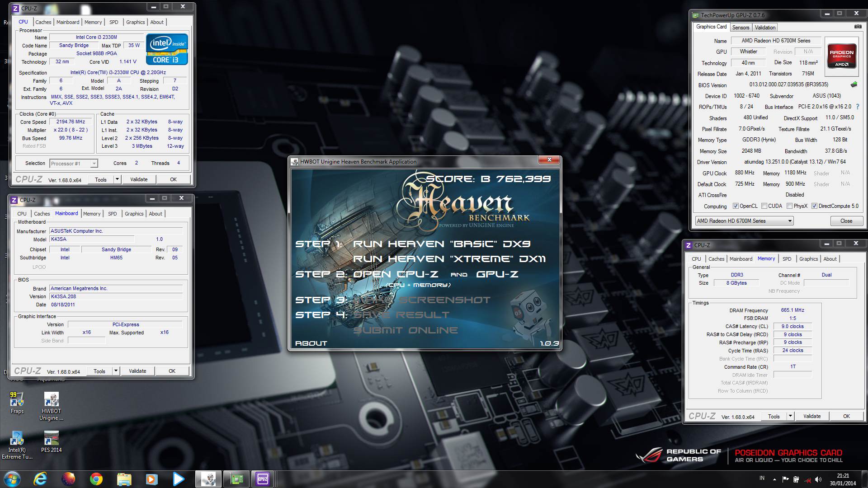Click the Intel Core i3 2330M name field
This screenshot has width=868, height=488.
[x=96, y=37]
